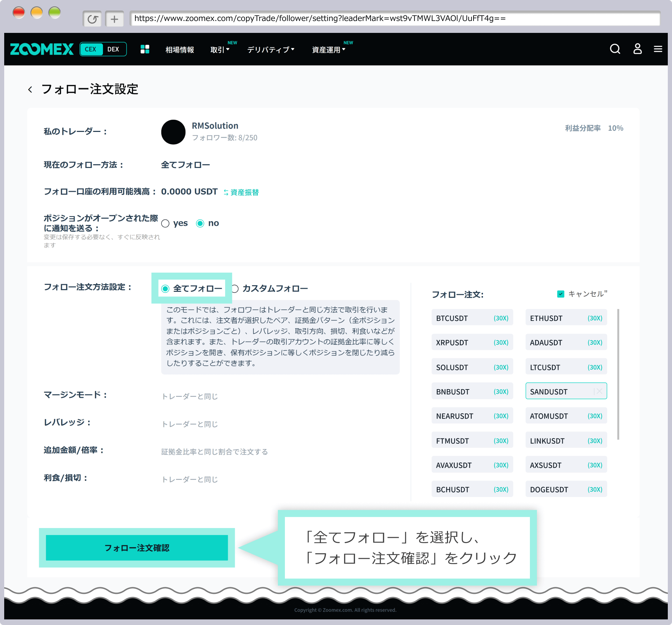Click the フォロワー数: 8/250 text
Screen dimensions: 672x625
pos(224,138)
